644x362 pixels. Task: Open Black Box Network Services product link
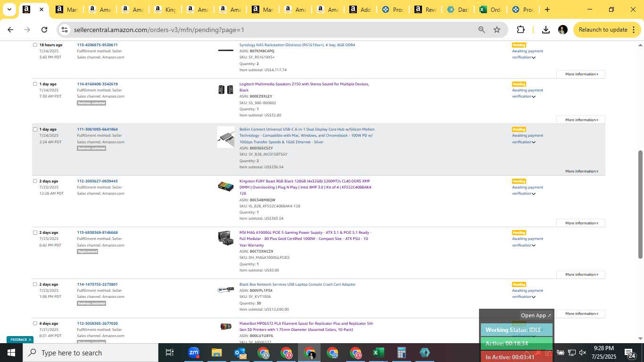(x=297, y=284)
